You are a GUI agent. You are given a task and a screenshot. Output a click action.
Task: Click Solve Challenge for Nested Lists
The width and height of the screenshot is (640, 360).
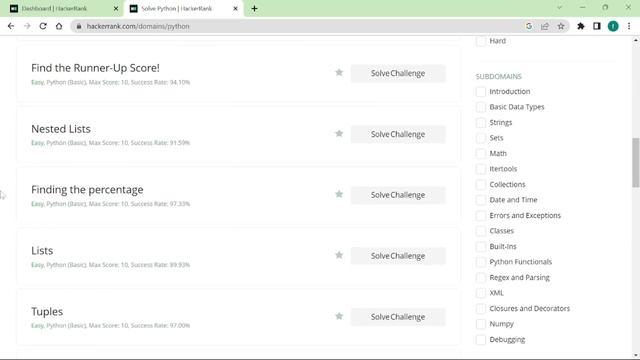point(398,134)
